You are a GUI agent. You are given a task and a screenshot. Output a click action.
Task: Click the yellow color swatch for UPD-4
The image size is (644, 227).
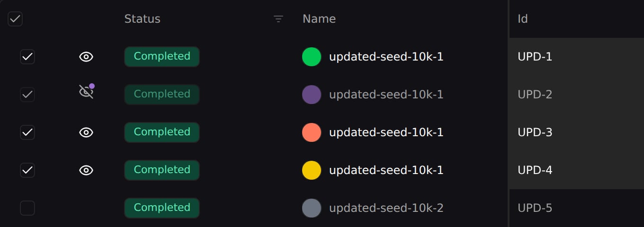pos(312,170)
